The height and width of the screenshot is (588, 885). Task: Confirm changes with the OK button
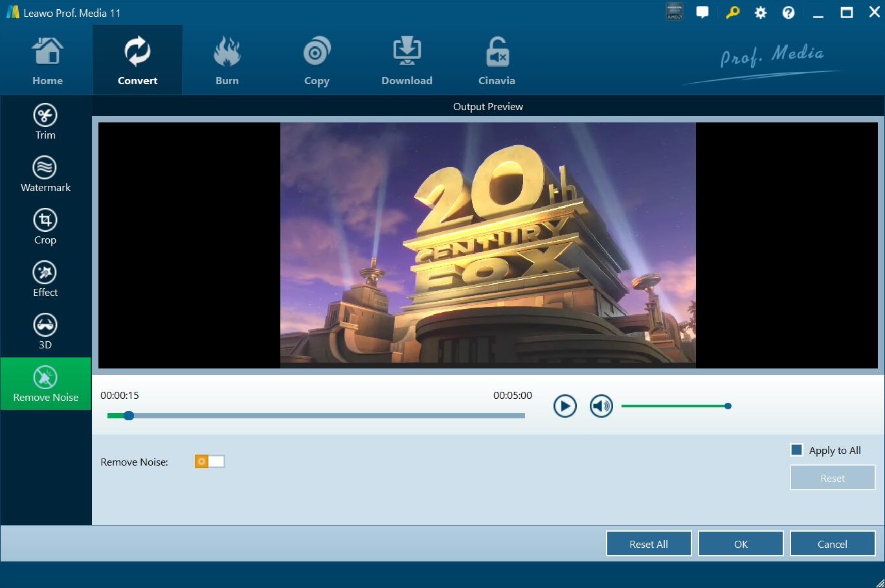coord(741,544)
